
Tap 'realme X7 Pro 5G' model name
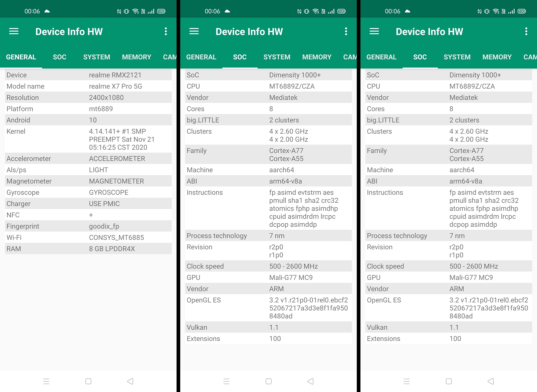pos(115,86)
